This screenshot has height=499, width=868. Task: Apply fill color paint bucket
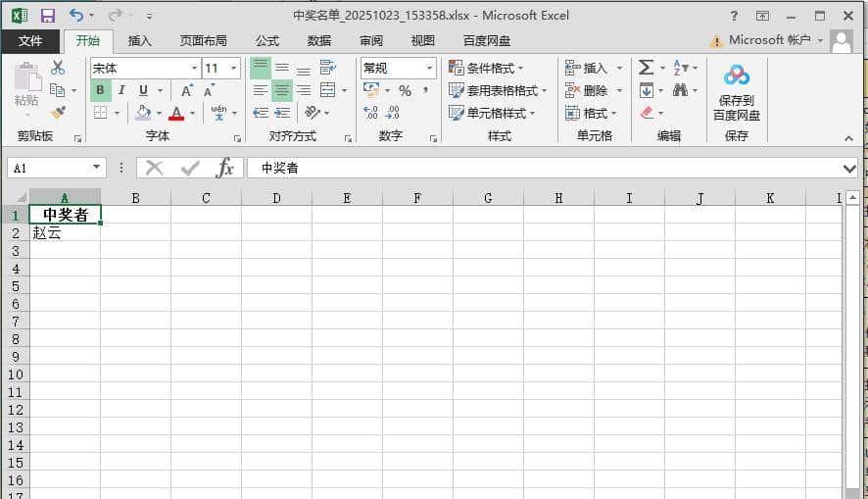pyautogui.click(x=143, y=113)
